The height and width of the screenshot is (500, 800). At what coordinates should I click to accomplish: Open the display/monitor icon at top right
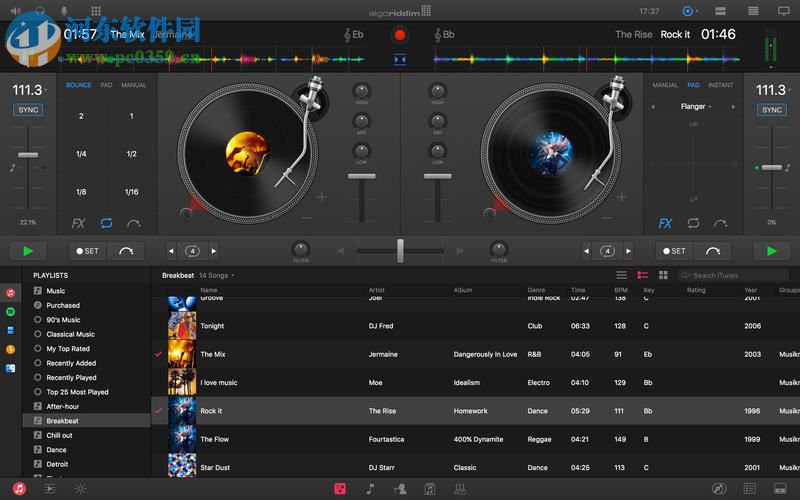pyautogui.click(x=784, y=11)
